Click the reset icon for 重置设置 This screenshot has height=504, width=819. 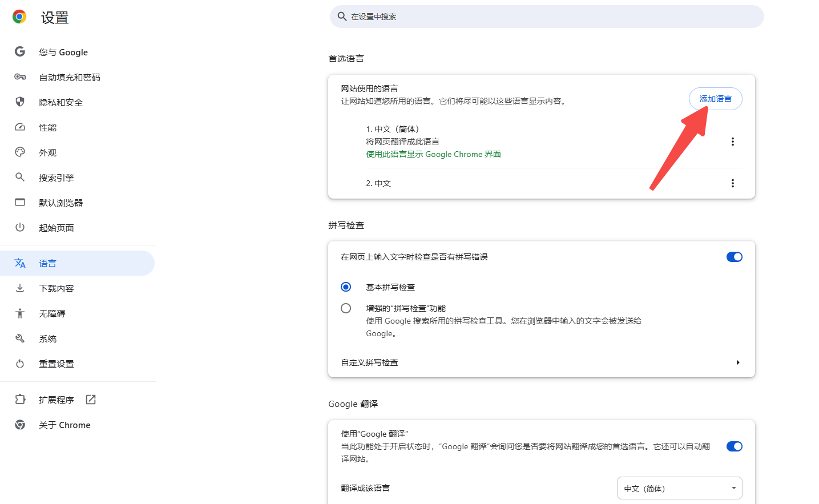click(x=20, y=364)
